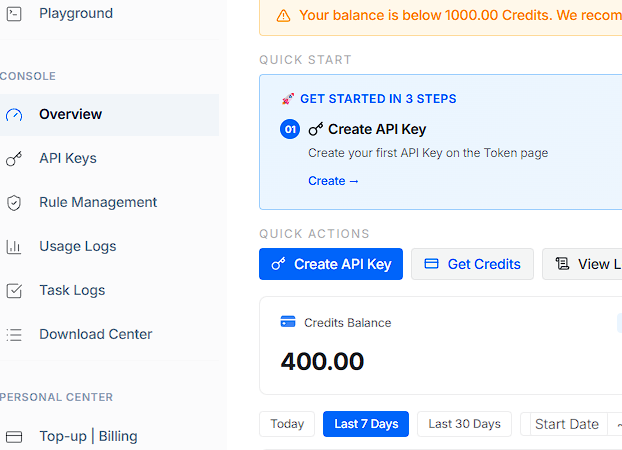The image size is (622, 450).
Task: Click the Playground terminal icon
Action: coord(14,14)
